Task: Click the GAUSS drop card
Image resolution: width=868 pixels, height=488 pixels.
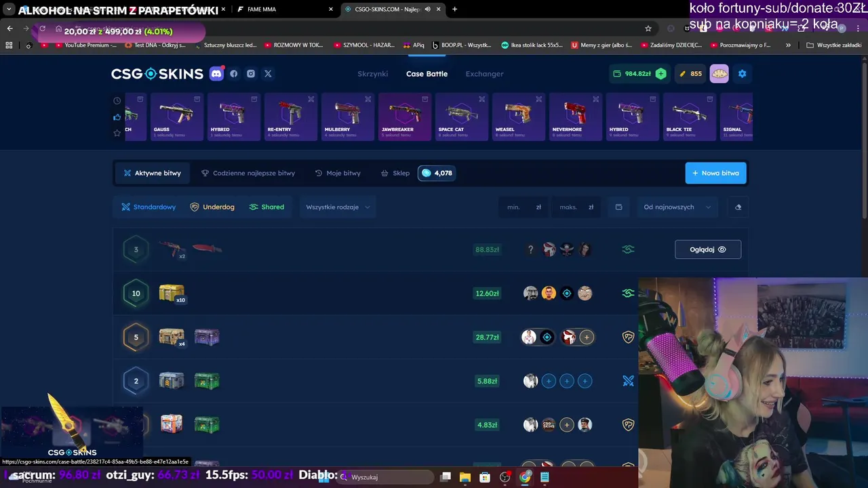Action: coord(176,117)
